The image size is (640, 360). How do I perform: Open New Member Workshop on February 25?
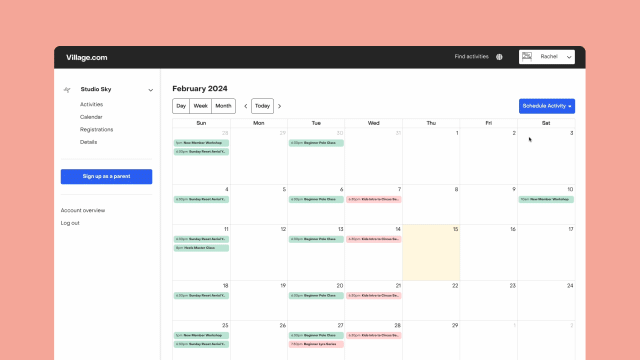click(x=201, y=336)
